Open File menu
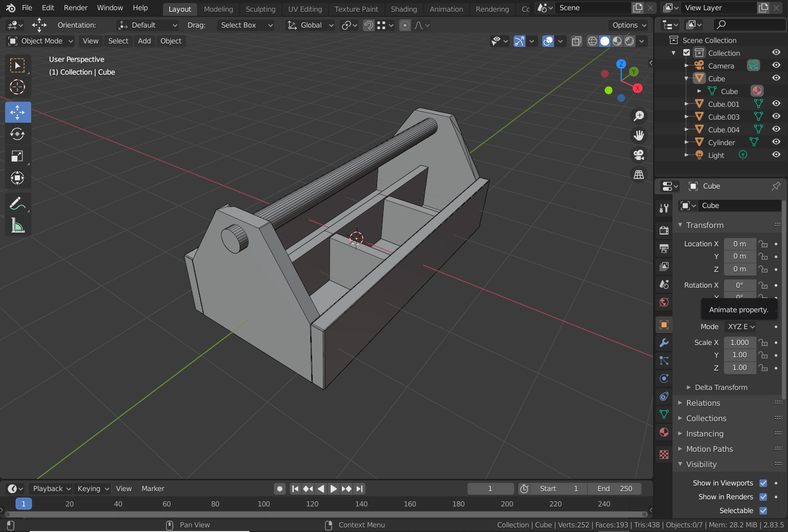788x532 pixels. click(x=27, y=8)
